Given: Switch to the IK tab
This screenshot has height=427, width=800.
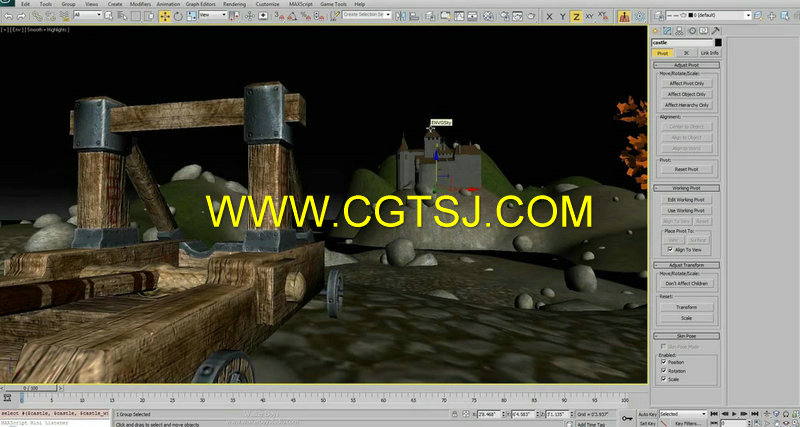Looking at the screenshot, I should click(x=686, y=53).
